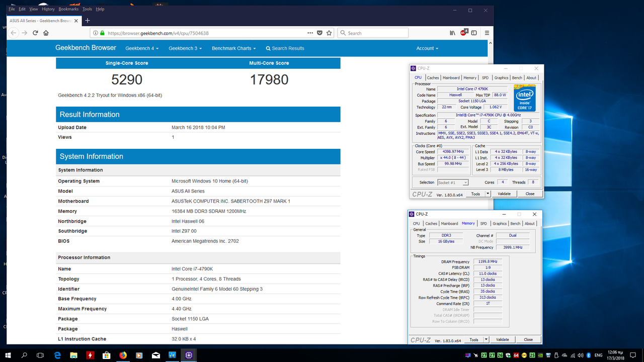Click the Firefox forward arrow button
The image size is (644, 362).
pyautogui.click(x=24, y=33)
